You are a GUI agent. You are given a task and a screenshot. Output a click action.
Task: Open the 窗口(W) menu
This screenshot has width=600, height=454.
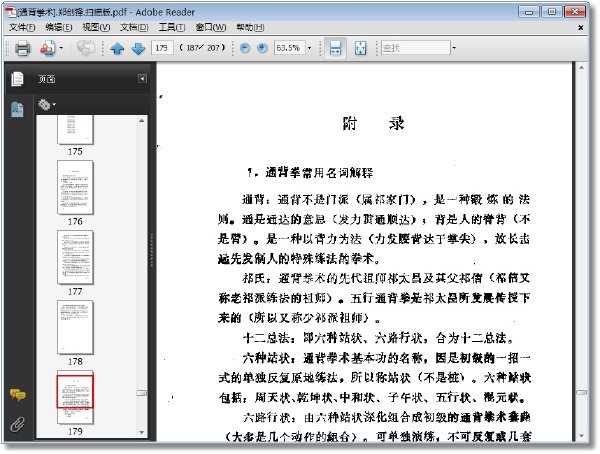(211, 28)
